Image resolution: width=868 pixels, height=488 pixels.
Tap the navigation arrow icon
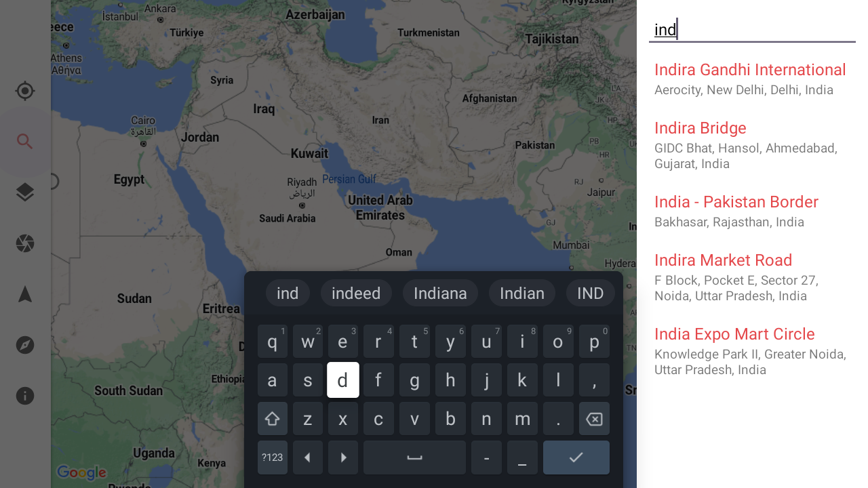pos(25,294)
